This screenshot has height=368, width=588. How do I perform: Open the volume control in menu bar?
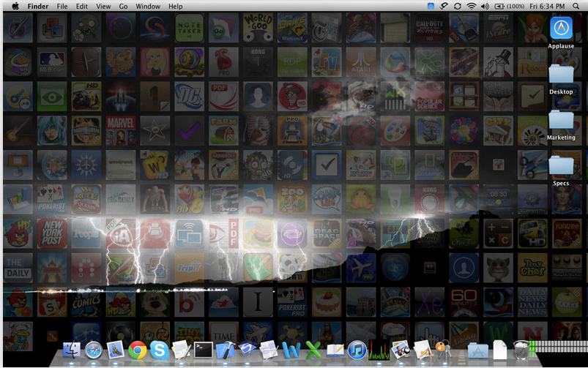tap(485, 6)
